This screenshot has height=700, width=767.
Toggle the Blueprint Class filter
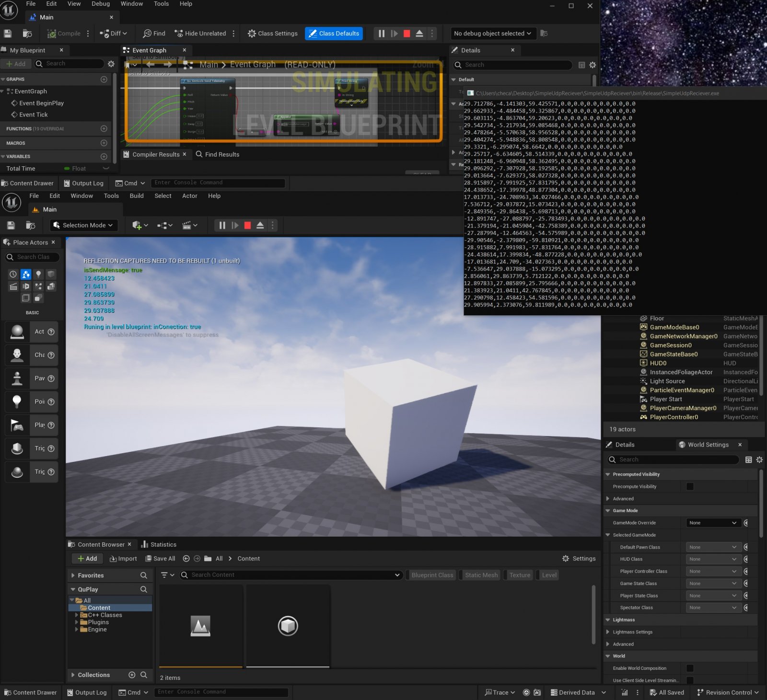(x=432, y=575)
